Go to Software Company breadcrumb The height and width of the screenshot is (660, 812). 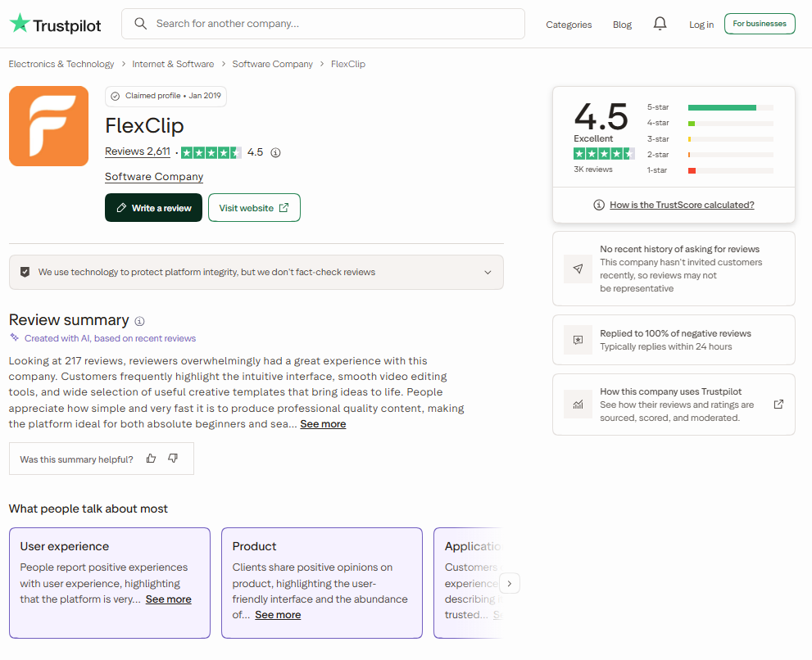pos(272,64)
